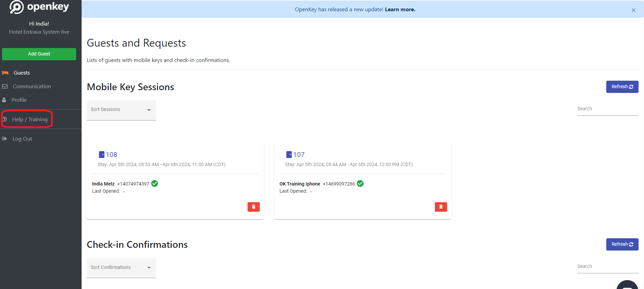The width and height of the screenshot is (644, 289).
Task: Open room number 108 link
Action: coord(112,155)
